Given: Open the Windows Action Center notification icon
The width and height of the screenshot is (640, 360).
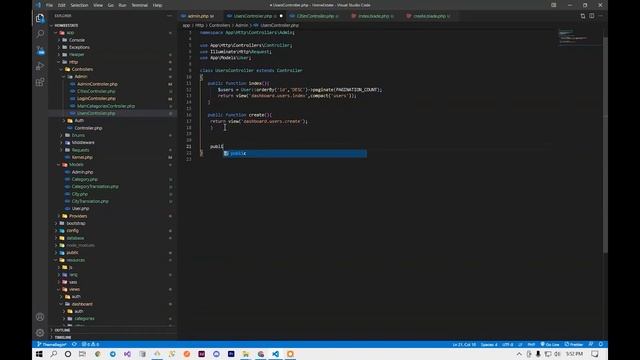Looking at the screenshot, I should 595,354.
